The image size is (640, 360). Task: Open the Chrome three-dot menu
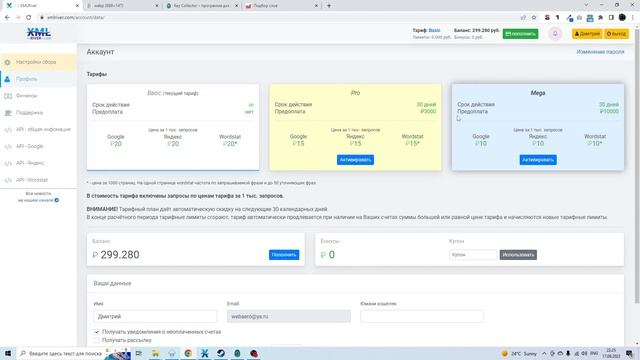pos(633,18)
